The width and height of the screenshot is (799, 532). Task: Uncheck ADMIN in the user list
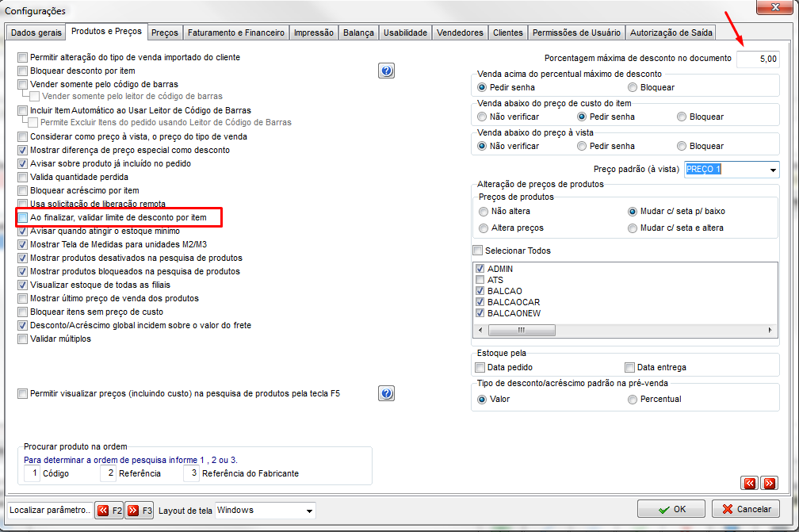(x=480, y=269)
